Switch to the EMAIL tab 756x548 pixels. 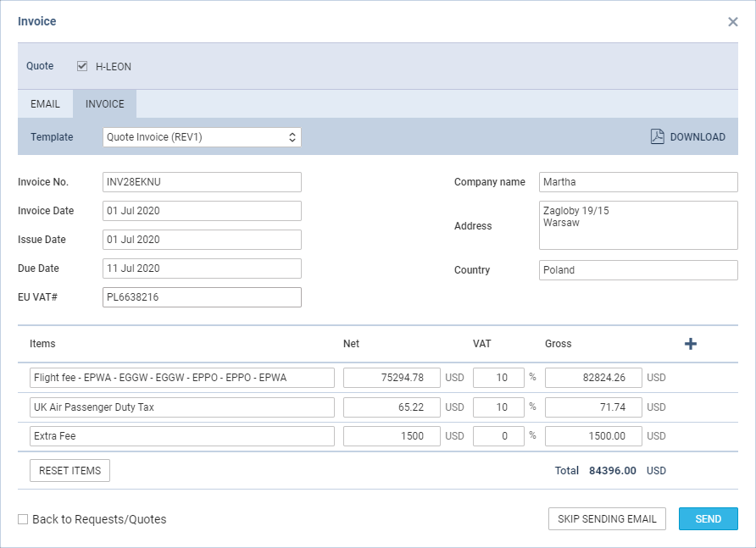pyautogui.click(x=45, y=104)
